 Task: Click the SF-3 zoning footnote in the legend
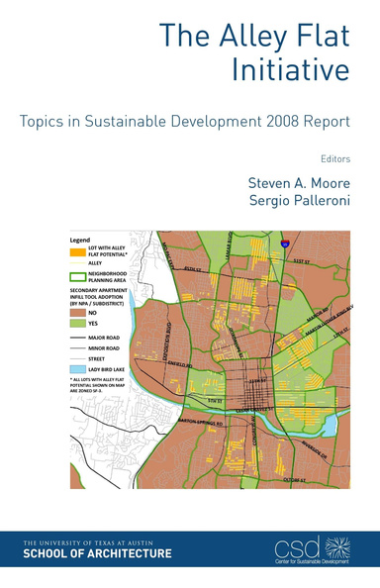click(x=97, y=385)
